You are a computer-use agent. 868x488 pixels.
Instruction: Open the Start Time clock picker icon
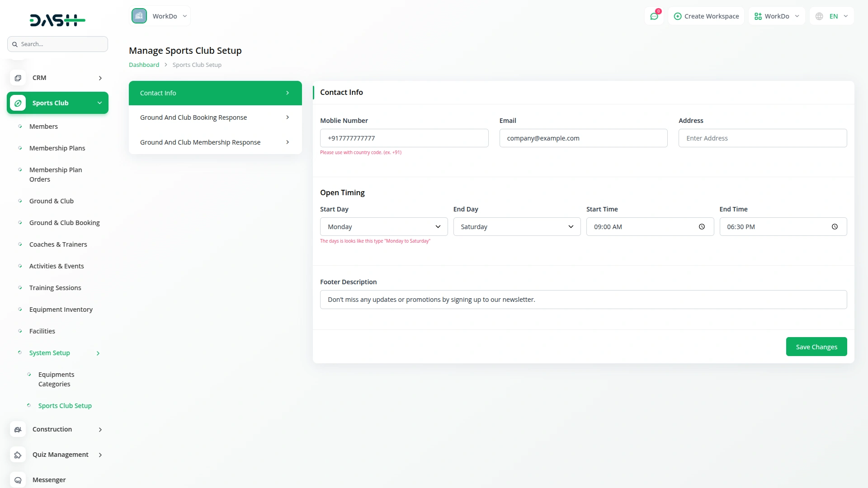click(x=702, y=227)
